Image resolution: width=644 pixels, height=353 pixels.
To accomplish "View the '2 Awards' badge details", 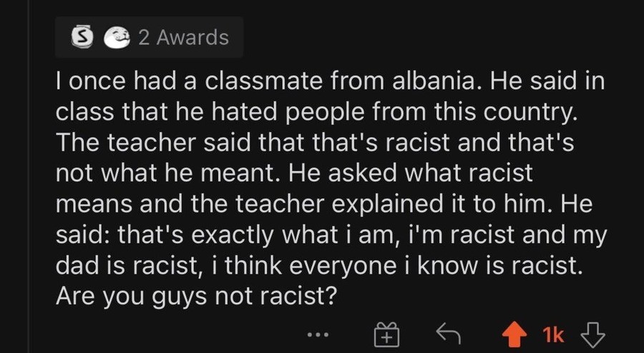I will pos(150,37).
